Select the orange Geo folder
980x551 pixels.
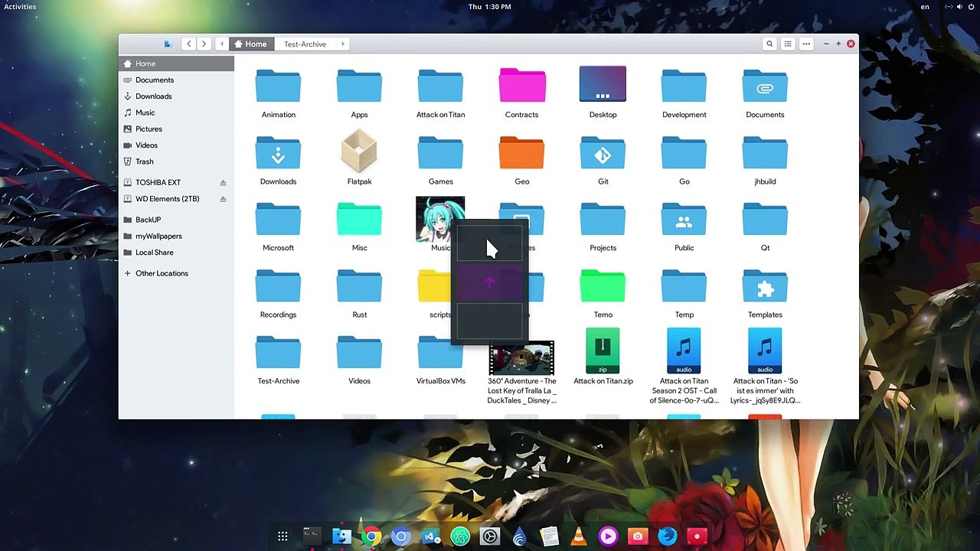(x=521, y=152)
